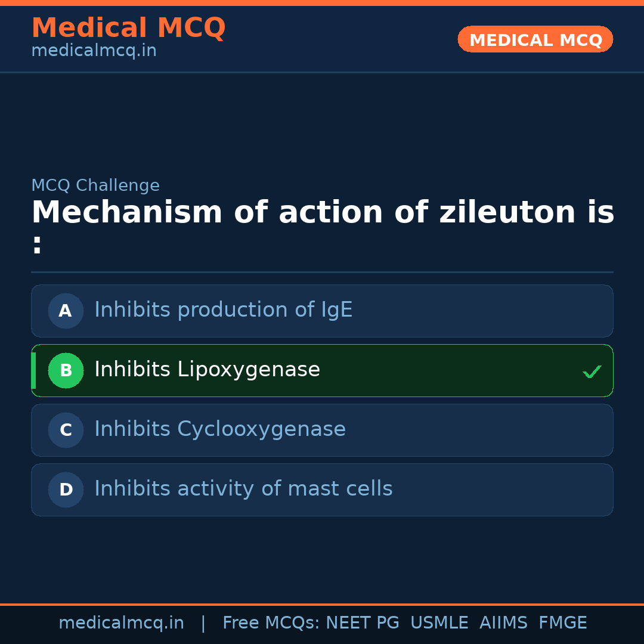Open the Medical MCQ header title
The width and height of the screenshot is (644, 644).
(x=128, y=28)
